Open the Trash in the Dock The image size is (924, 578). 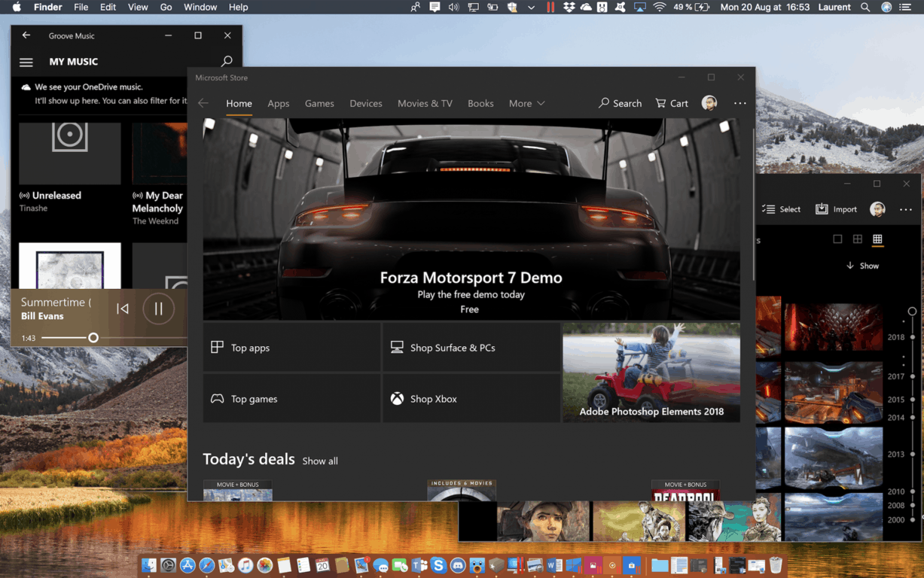coord(776,564)
